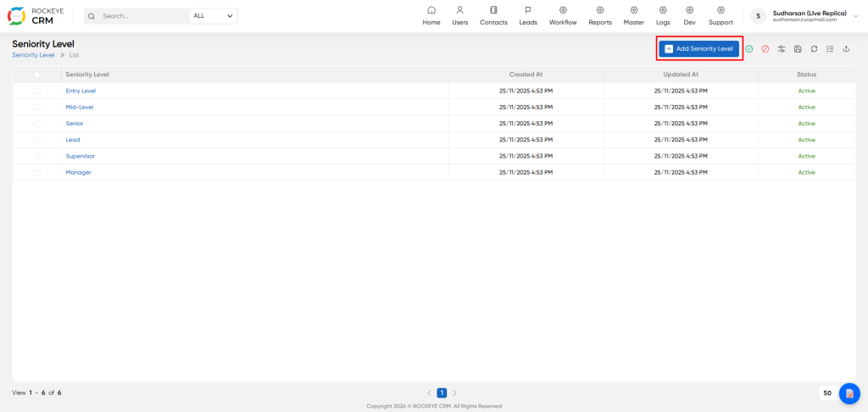Expand the Sudharsan user account menu chevron
Image resolution: width=868 pixels, height=412 pixels.
856,17
